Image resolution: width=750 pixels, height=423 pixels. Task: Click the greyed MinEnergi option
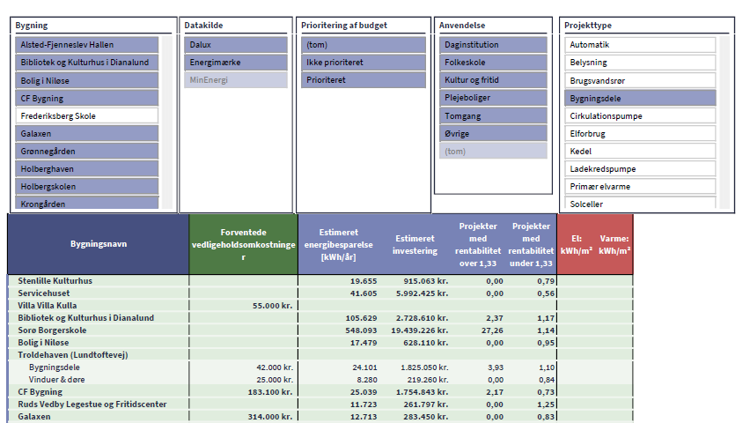237,80
